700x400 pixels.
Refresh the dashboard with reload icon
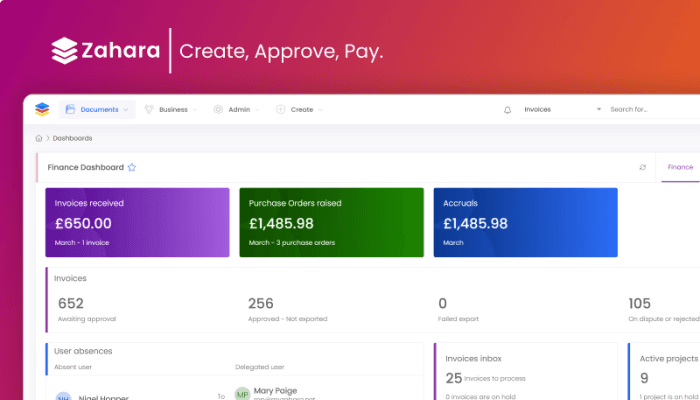point(642,167)
